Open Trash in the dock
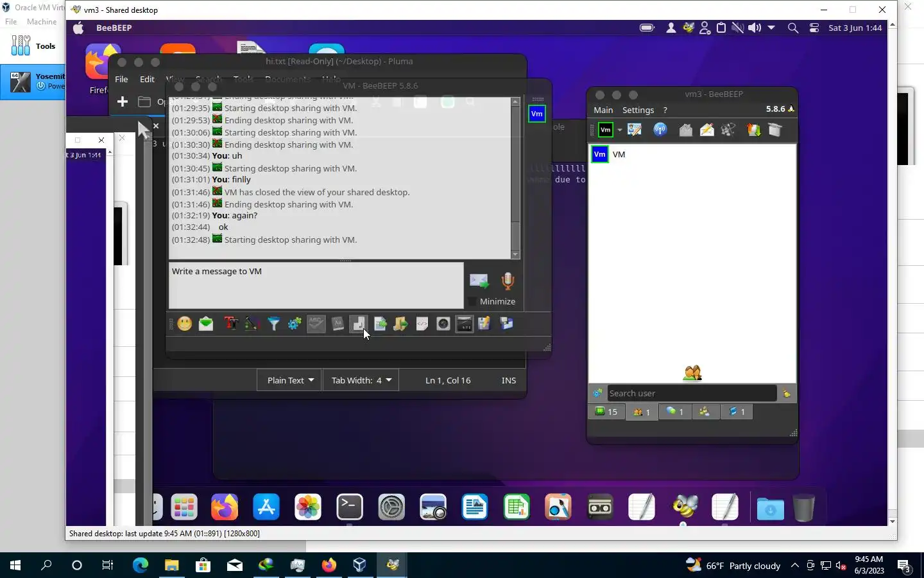 pyautogui.click(x=803, y=507)
